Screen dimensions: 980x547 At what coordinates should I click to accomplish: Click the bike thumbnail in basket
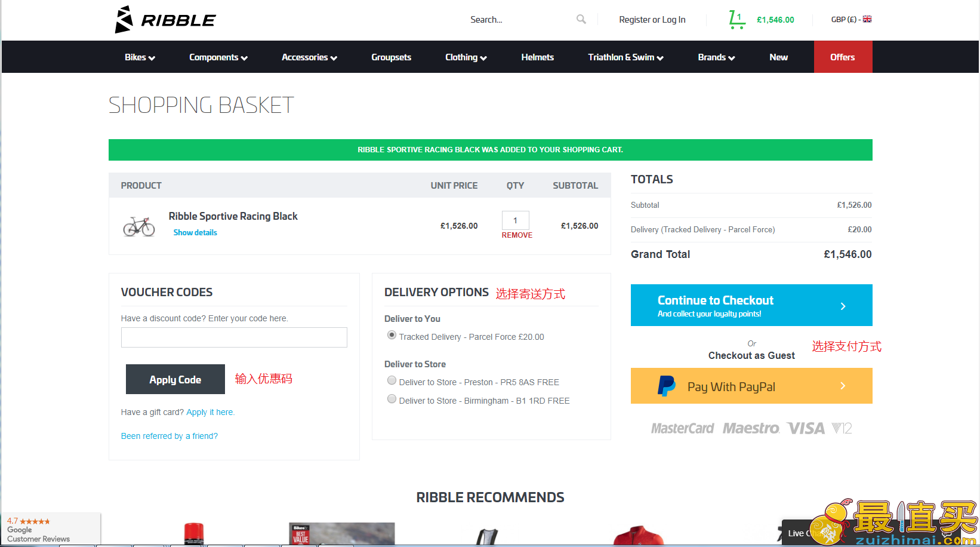point(139,226)
